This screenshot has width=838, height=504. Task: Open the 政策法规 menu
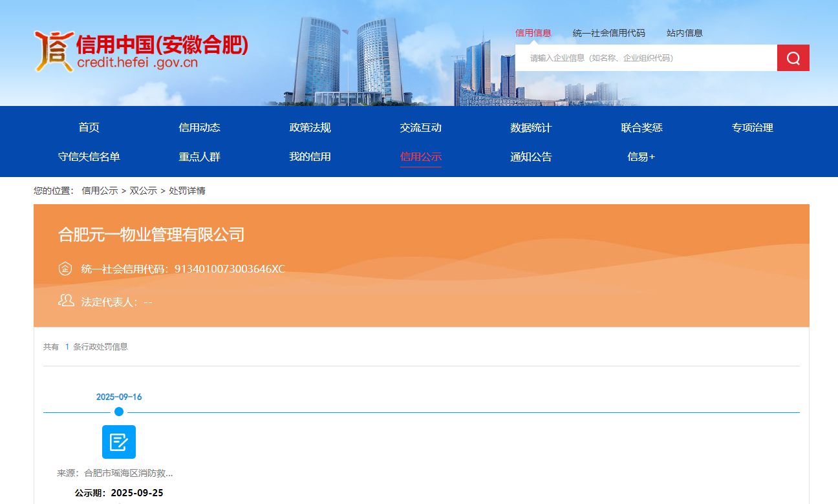[x=310, y=127]
